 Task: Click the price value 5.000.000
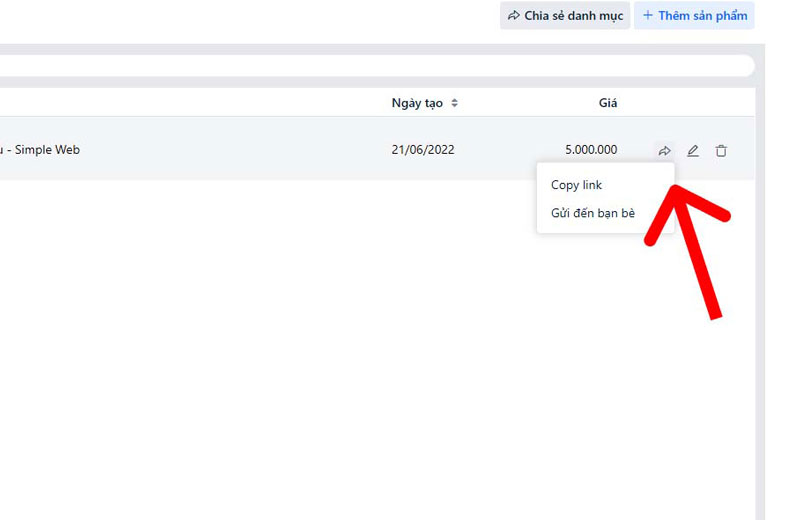click(590, 150)
